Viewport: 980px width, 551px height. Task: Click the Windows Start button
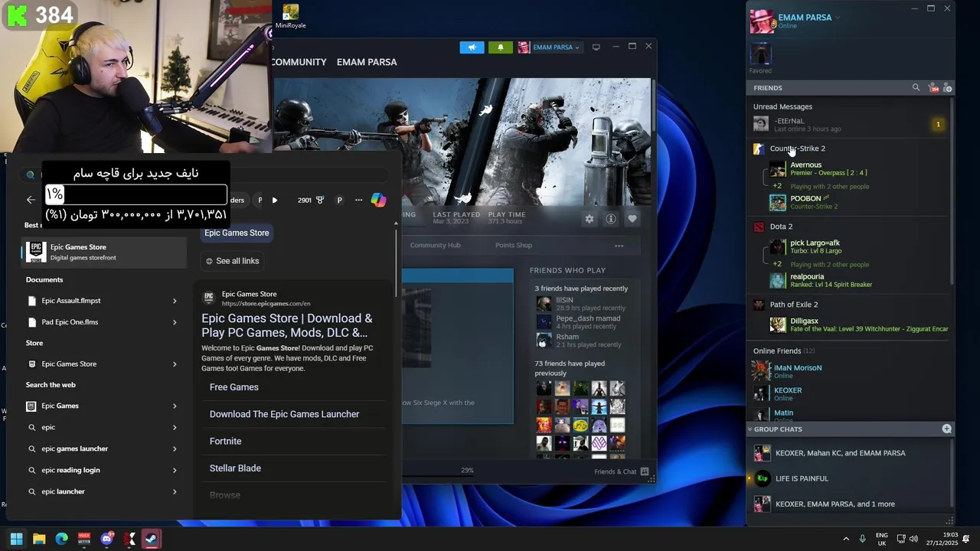(16, 539)
